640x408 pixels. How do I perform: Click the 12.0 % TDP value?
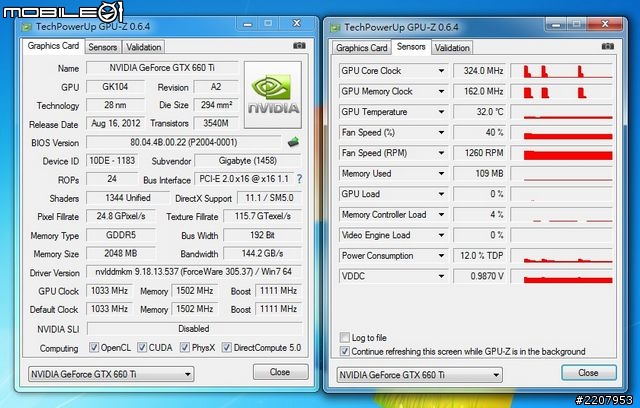tap(480, 256)
